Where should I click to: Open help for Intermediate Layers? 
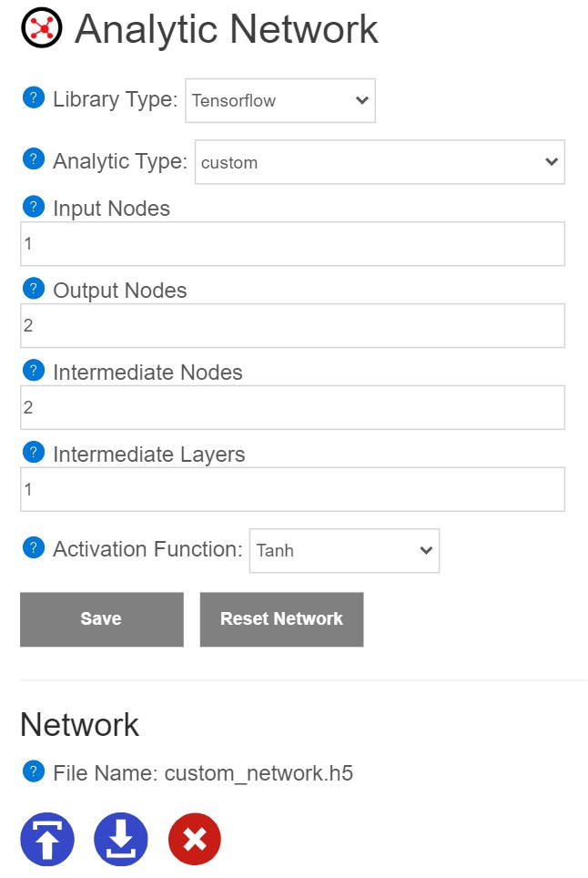click(34, 452)
